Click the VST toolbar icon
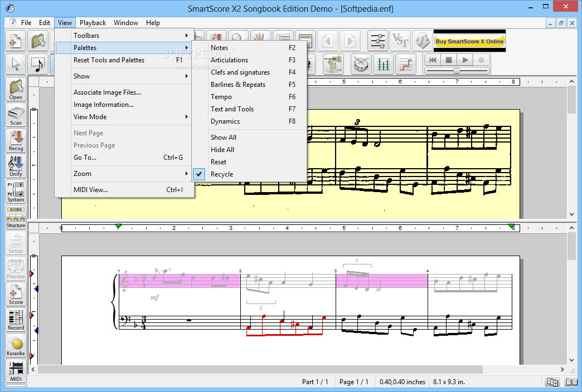 [400, 41]
